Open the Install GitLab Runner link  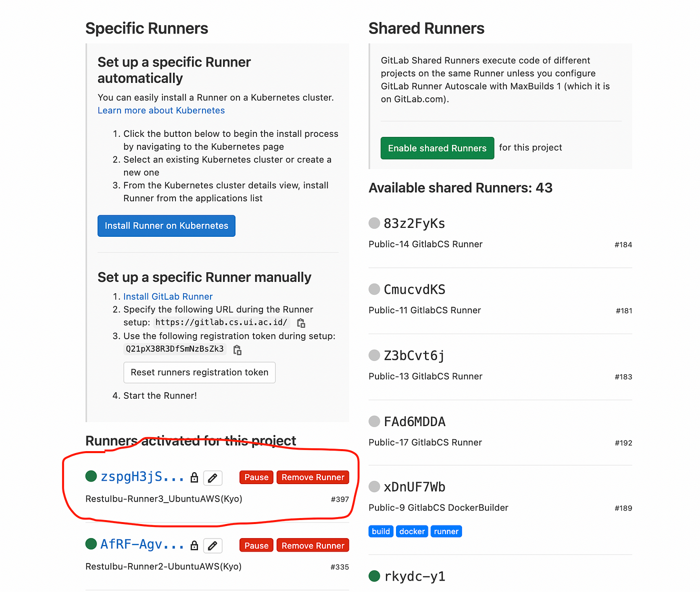[168, 297]
